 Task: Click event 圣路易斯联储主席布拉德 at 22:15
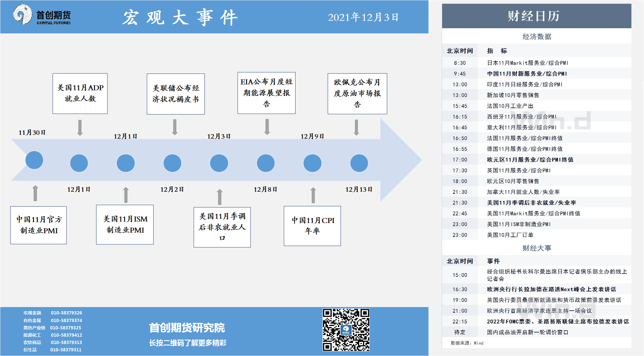pos(537,321)
